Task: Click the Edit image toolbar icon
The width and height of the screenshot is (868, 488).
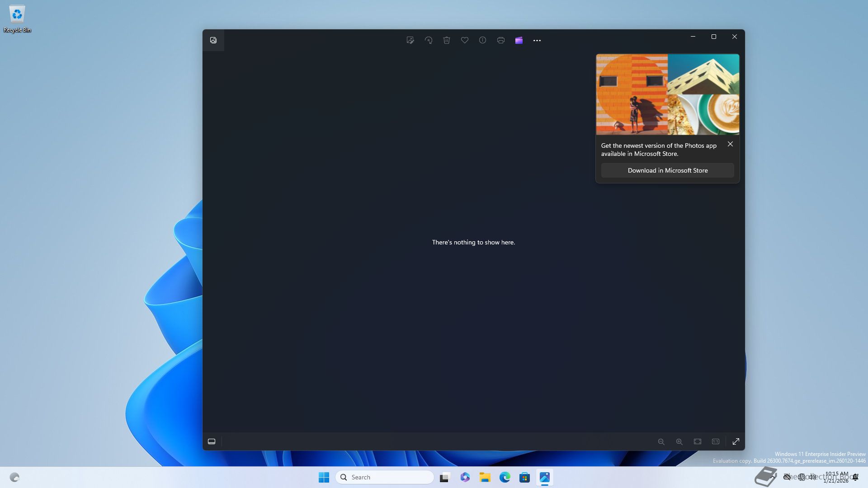Action: click(x=410, y=40)
